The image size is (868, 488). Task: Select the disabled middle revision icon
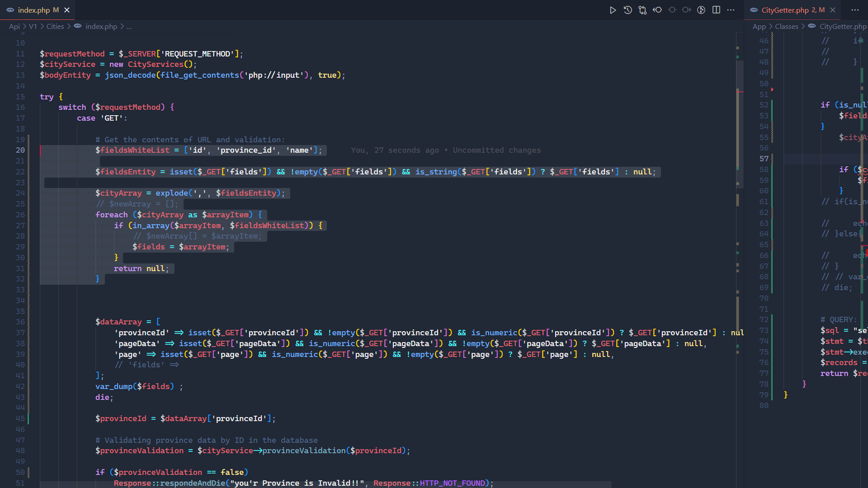[672, 10]
